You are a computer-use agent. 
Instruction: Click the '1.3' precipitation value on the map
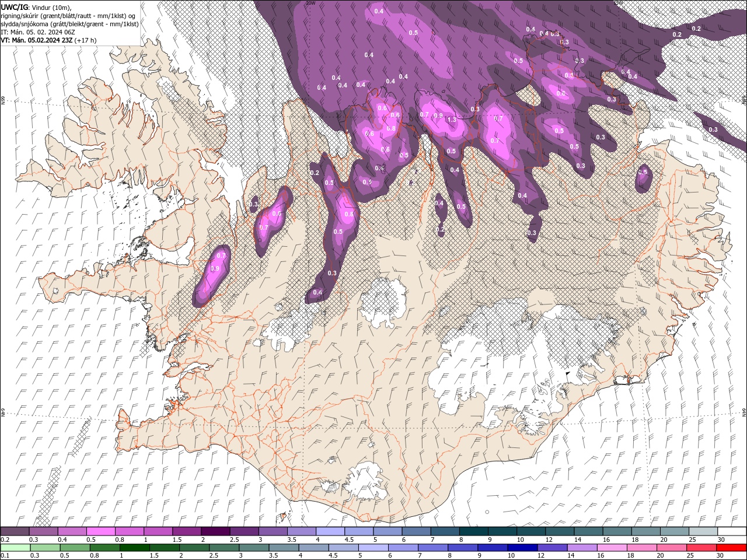coord(451,120)
